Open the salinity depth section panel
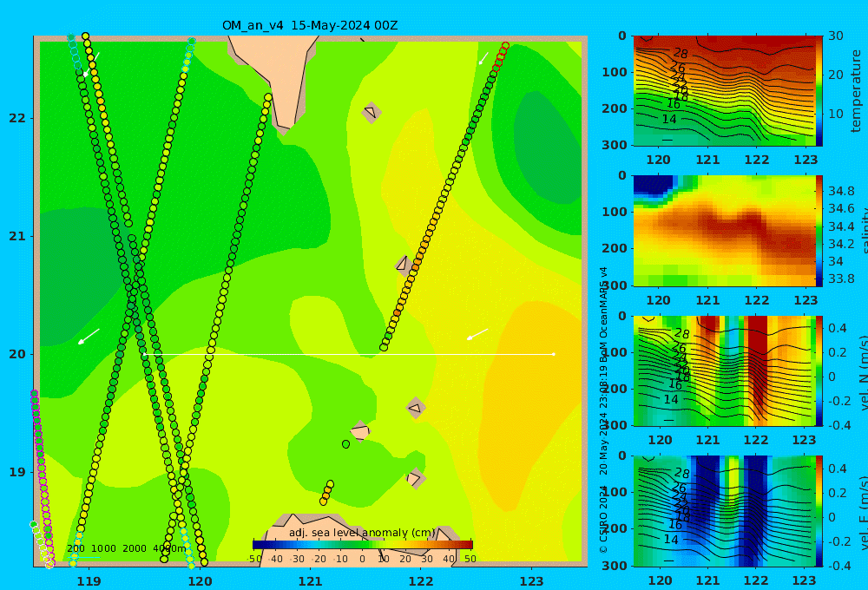 click(724, 231)
